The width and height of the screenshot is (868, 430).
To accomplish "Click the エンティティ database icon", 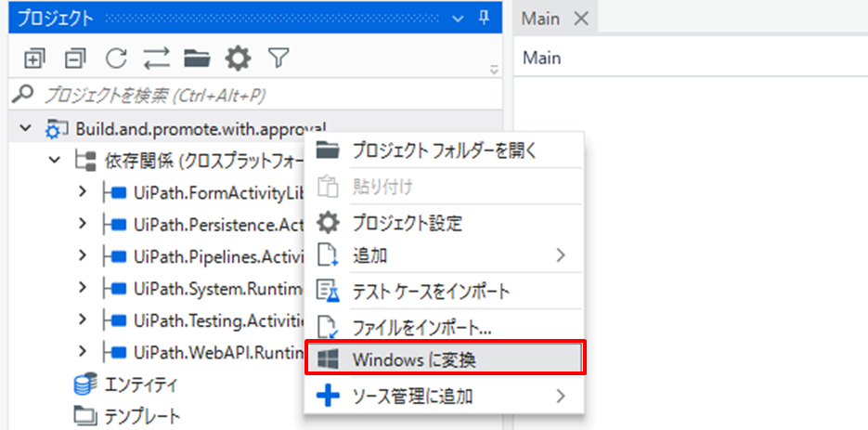I will [x=85, y=384].
